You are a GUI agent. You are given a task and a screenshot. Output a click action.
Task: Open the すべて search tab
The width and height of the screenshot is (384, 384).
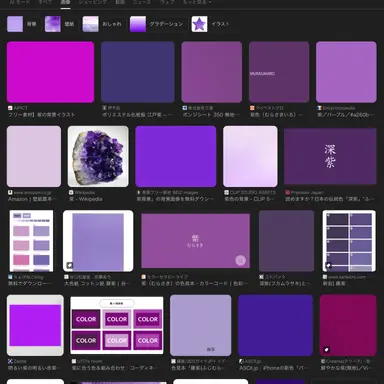coord(45,2)
